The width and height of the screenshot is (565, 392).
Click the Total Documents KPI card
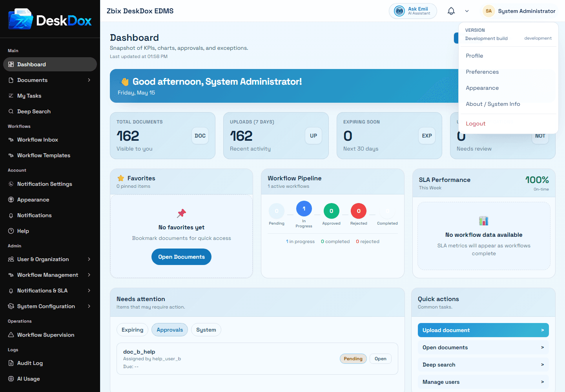pyautogui.click(x=162, y=136)
